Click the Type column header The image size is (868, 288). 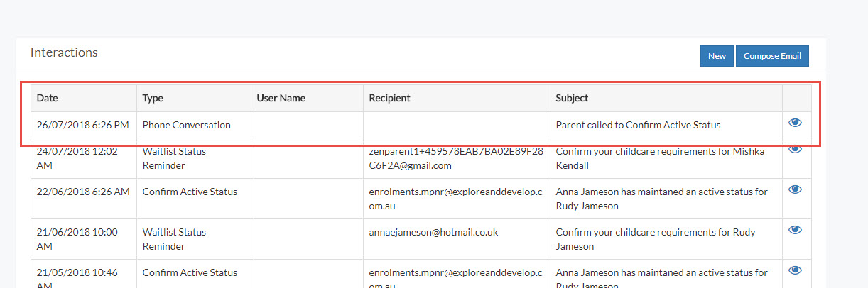tap(153, 98)
